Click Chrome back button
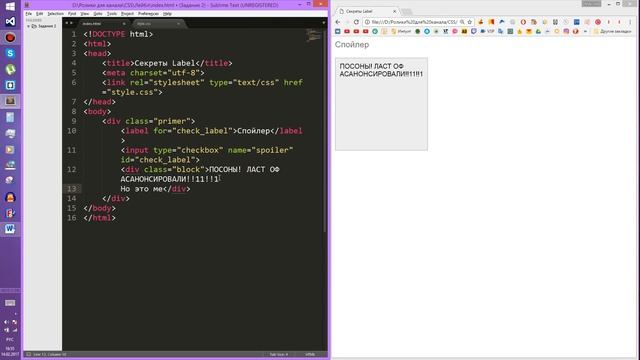The height and width of the screenshot is (360, 640). [338, 22]
